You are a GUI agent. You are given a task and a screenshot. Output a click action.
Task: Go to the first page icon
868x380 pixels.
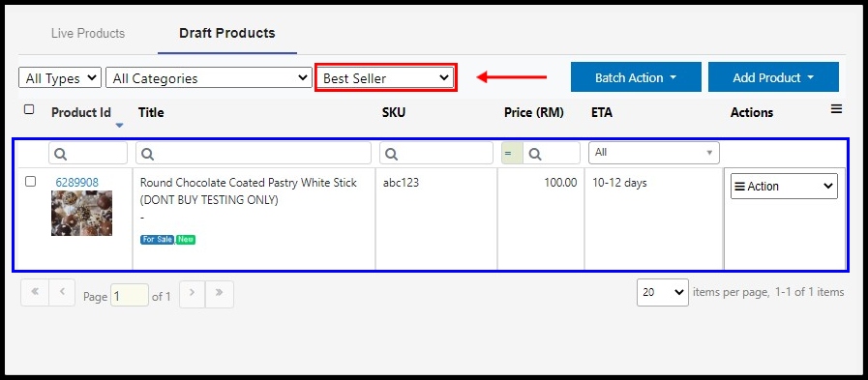coord(34,294)
